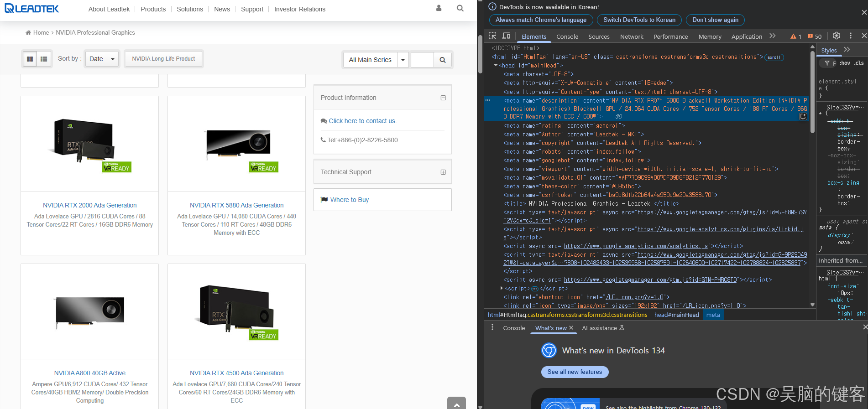Open the Products menu
Viewport: 868px width, 409px height.
tap(153, 9)
